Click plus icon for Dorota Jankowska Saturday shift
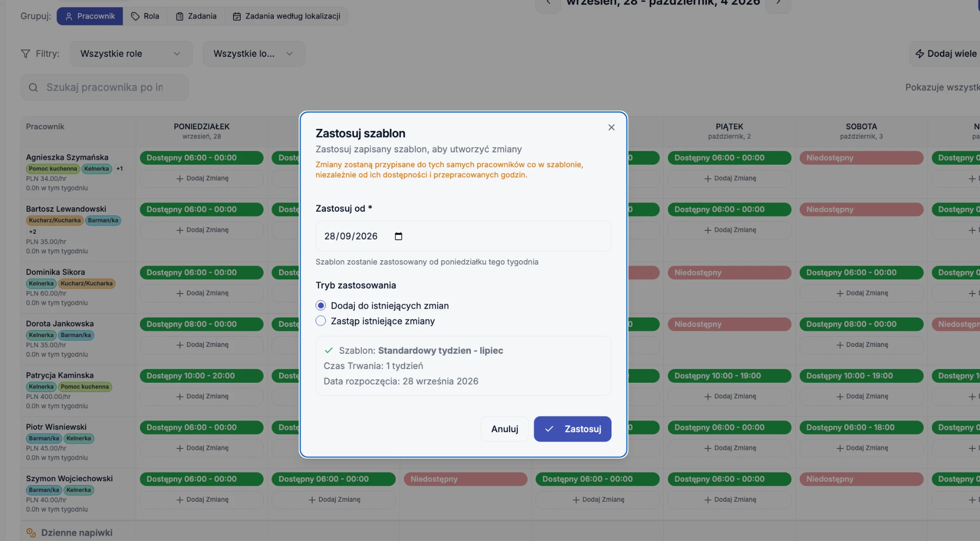980x541 pixels. [x=840, y=344]
